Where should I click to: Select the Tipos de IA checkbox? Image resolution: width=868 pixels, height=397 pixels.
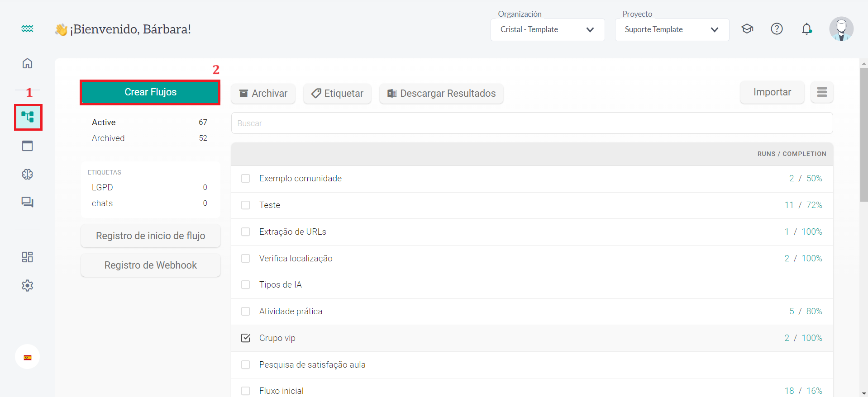(246, 285)
